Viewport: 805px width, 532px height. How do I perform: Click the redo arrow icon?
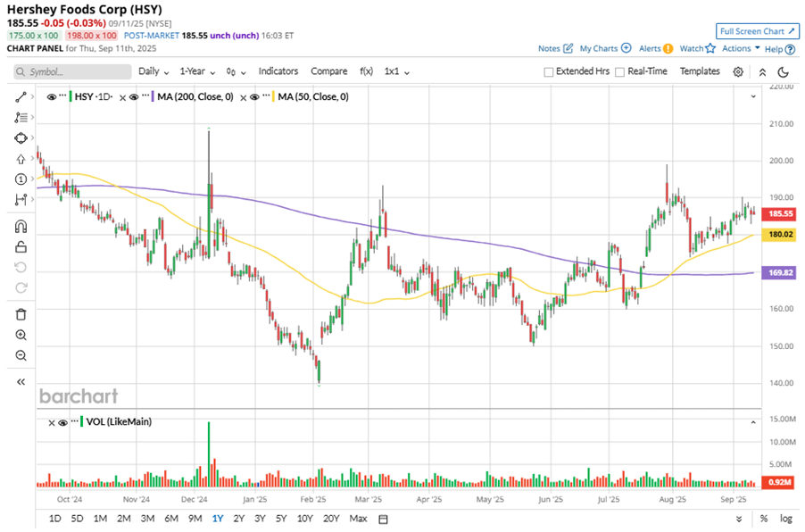21,288
